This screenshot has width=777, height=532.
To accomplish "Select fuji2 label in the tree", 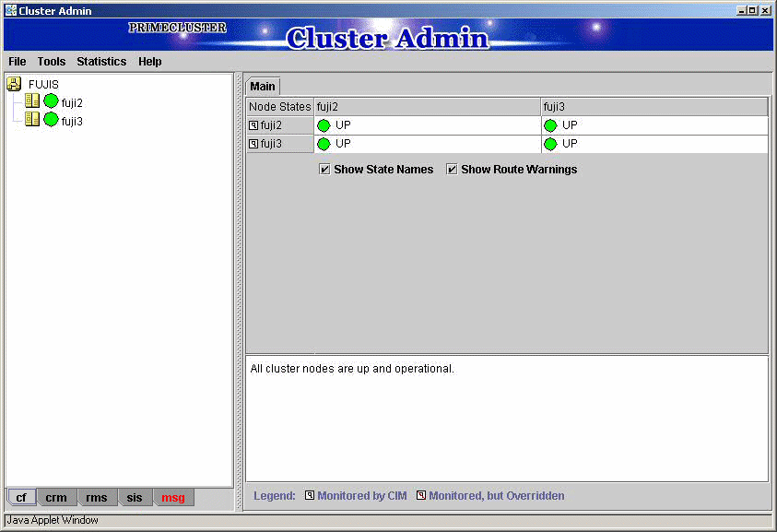I will tap(72, 103).
